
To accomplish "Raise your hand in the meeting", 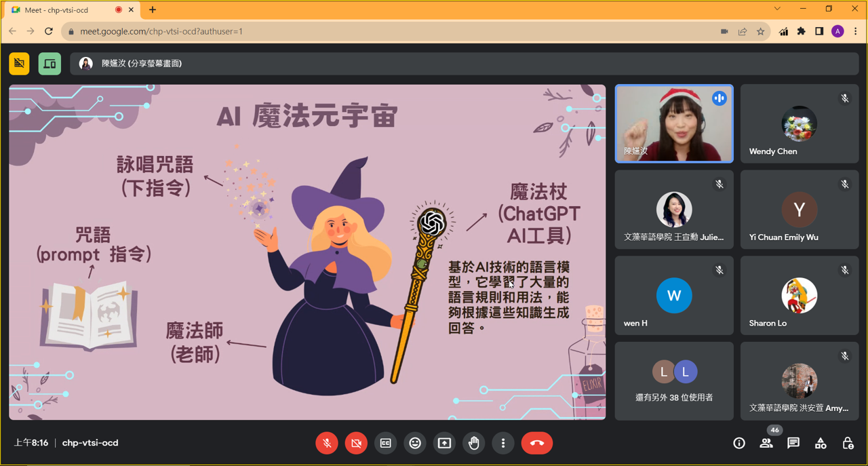I will (x=473, y=443).
